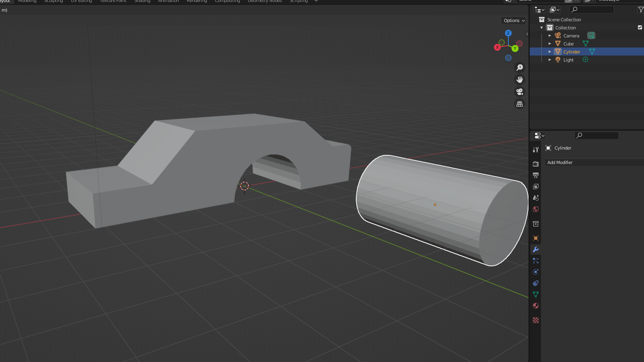The image size is (644, 362).
Task: Expand the Camera item in outliner
Action: coord(550,36)
